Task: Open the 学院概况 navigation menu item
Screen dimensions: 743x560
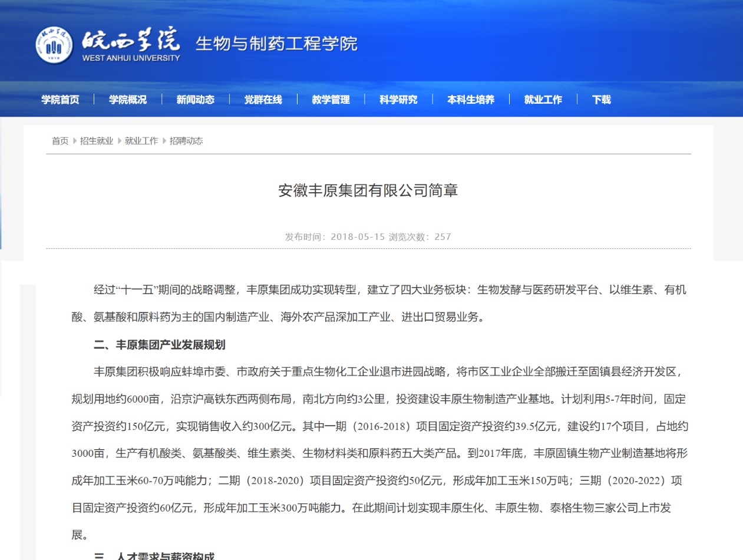Action: pyautogui.click(x=128, y=100)
